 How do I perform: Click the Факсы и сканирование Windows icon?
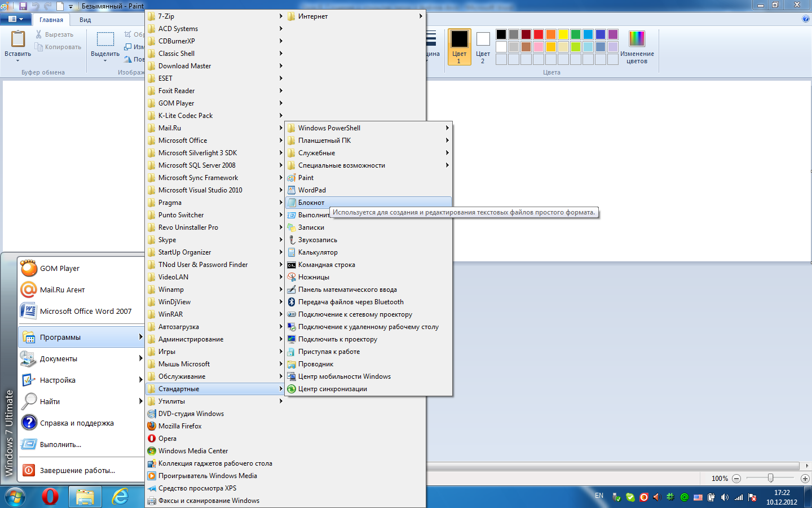[152, 501]
